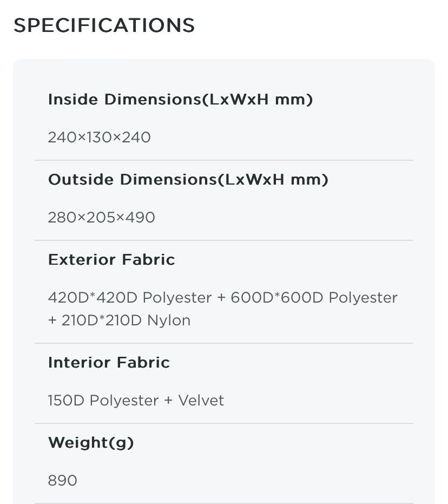Image resolution: width=448 pixels, height=504 pixels.
Task: Select the Inside Dimensions(LxWxH mm) label
Action: point(180,100)
